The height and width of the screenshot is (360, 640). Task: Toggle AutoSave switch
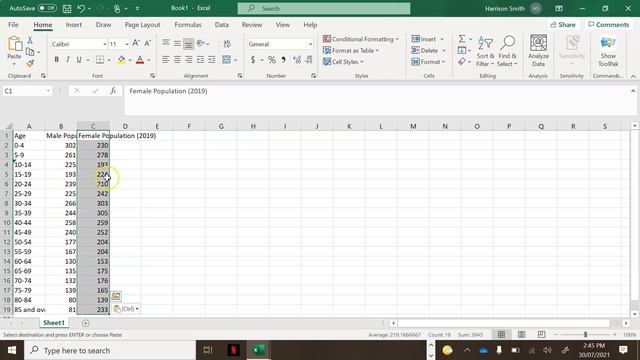tap(47, 8)
